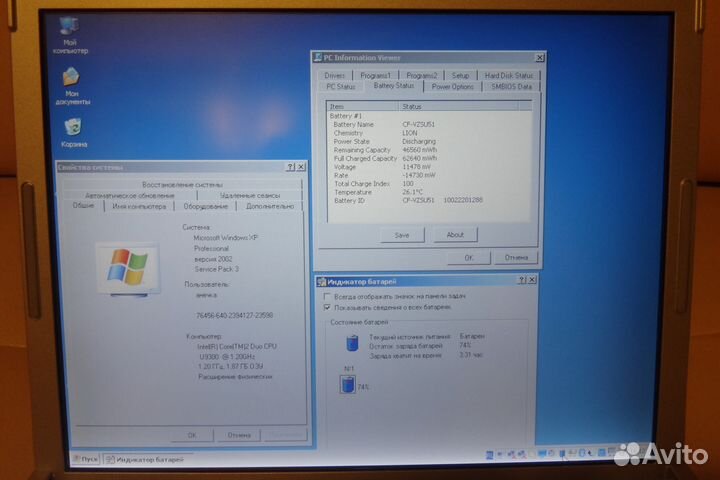Click the large battery icon beside power source
720x480 pixels.
click(352, 343)
